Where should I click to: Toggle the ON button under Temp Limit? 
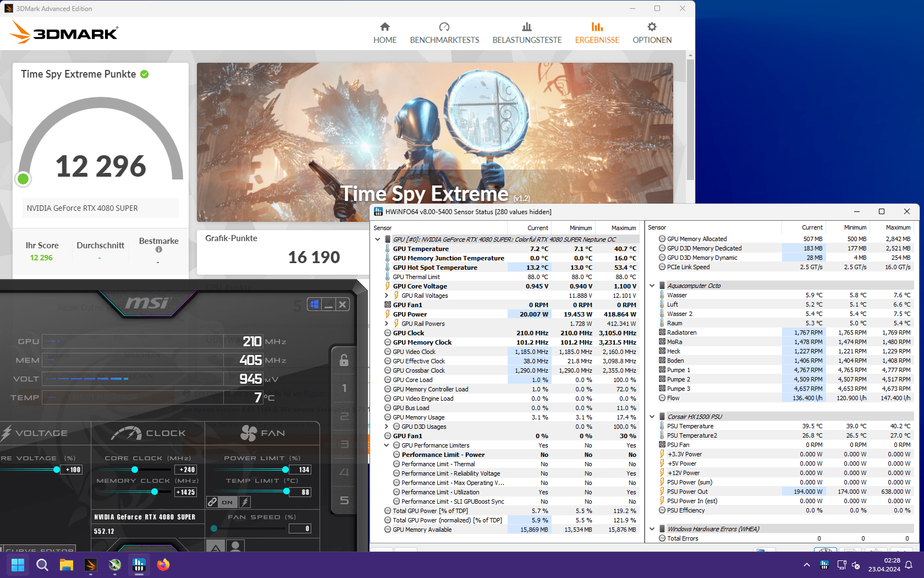click(x=227, y=502)
